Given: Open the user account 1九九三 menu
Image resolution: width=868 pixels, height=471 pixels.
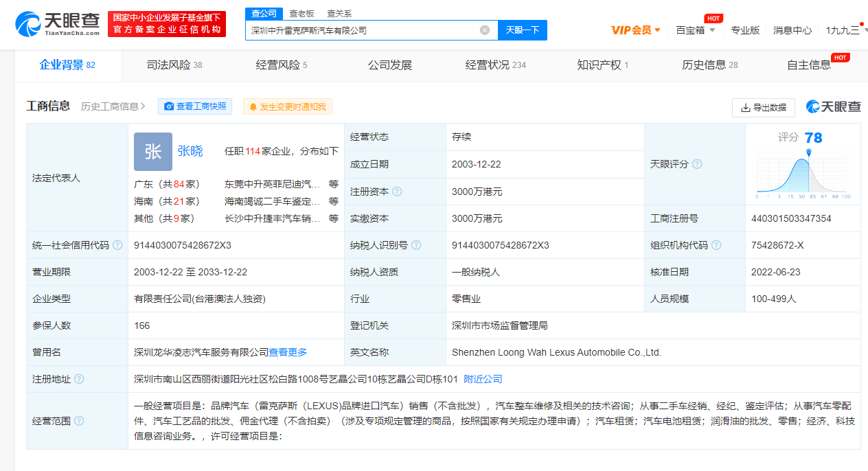Looking at the screenshot, I should click(846, 30).
